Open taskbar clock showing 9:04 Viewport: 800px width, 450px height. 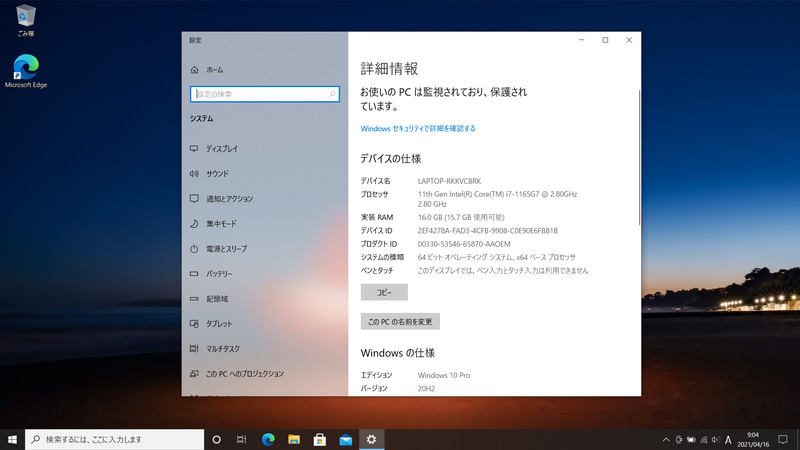click(753, 439)
